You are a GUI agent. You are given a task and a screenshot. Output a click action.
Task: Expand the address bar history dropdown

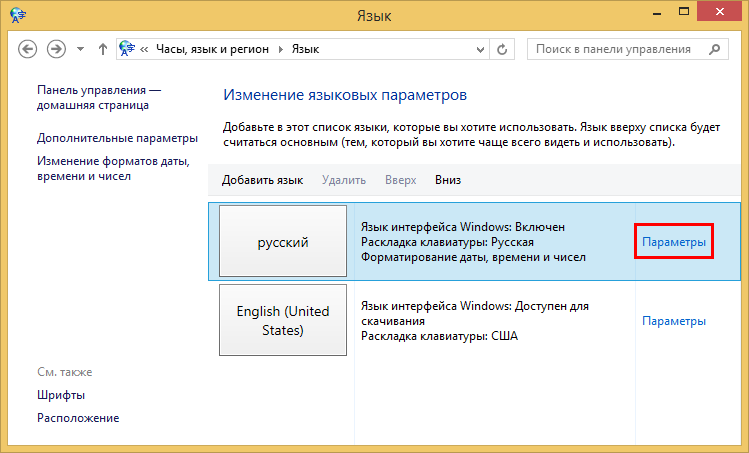(480, 49)
